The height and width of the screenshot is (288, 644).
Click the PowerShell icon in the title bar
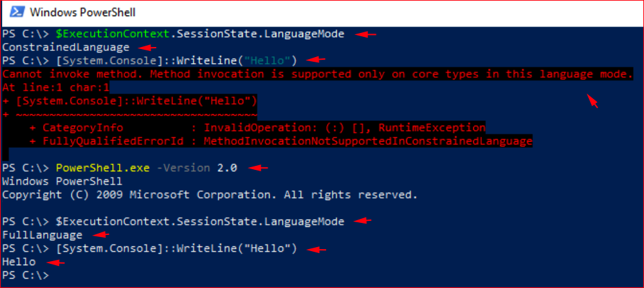tap(16, 13)
